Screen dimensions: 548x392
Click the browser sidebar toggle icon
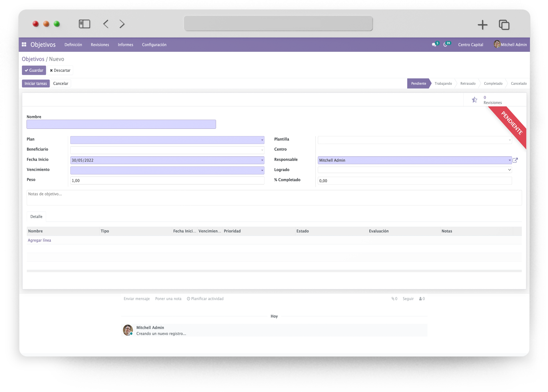point(84,24)
